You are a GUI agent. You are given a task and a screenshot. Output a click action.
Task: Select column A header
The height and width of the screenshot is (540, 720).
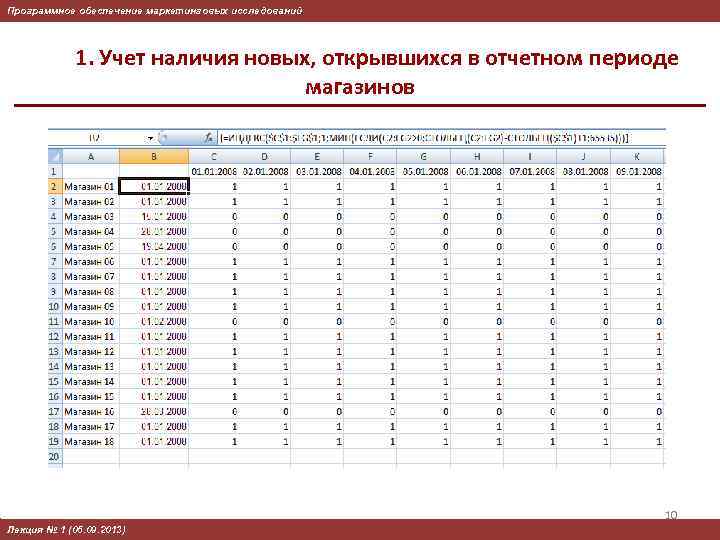coord(90,157)
